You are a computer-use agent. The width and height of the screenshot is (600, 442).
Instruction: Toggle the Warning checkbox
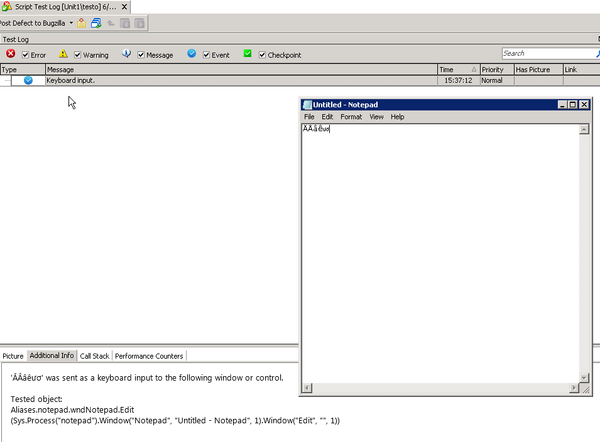point(78,55)
